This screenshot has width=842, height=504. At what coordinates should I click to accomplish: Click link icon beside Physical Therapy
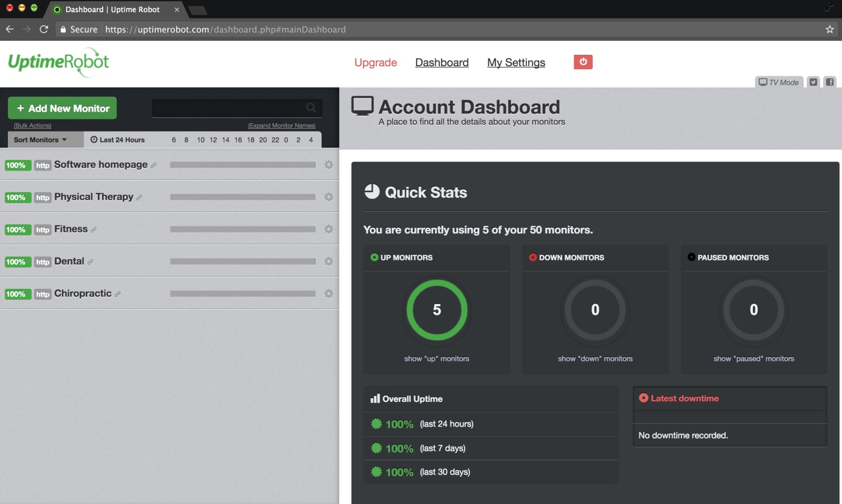click(x=139, y=198)
